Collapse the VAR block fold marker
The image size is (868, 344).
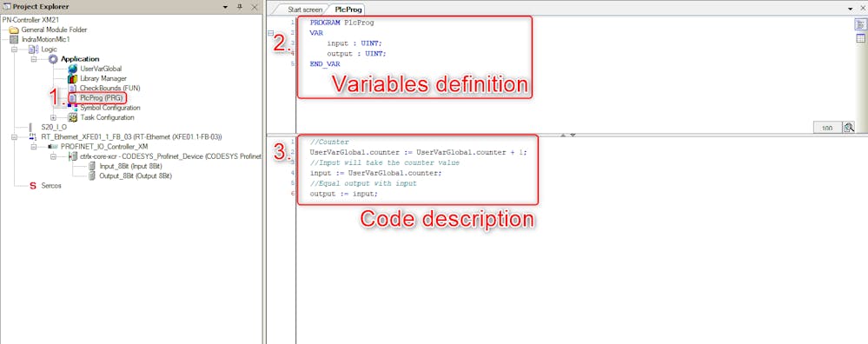270,33
